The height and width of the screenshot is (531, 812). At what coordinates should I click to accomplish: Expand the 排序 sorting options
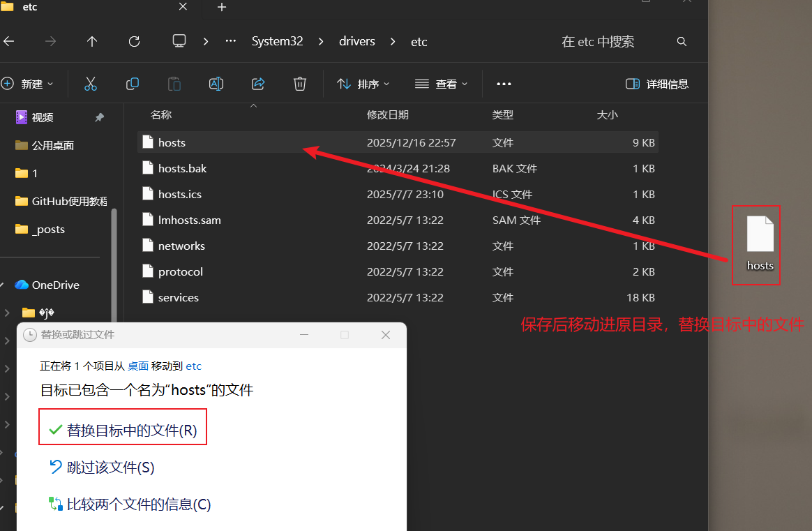pyautogui.click(x=362, y=83)
